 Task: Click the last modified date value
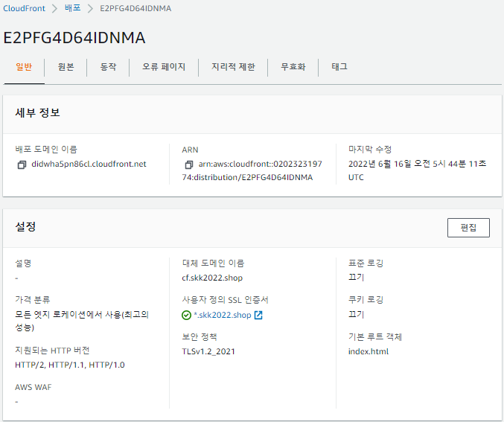(x=417, y=170)
